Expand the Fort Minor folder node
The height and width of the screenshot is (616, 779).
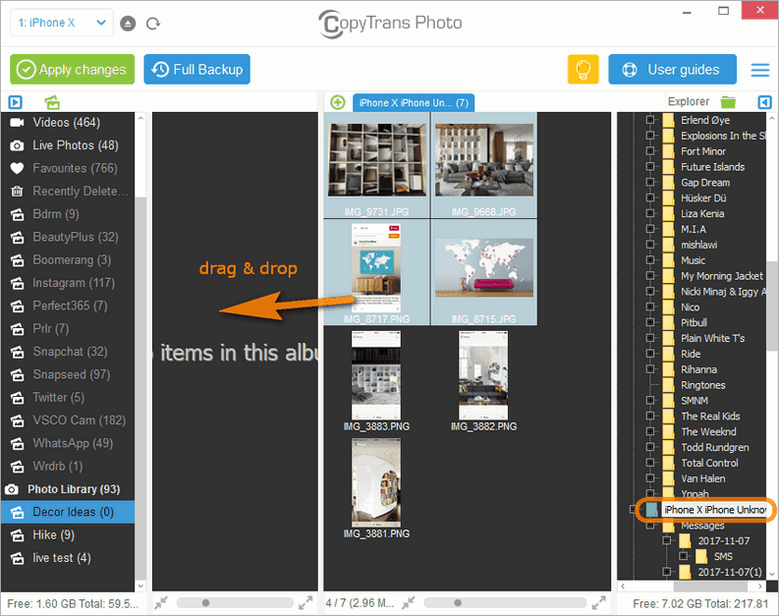[650, 151]
